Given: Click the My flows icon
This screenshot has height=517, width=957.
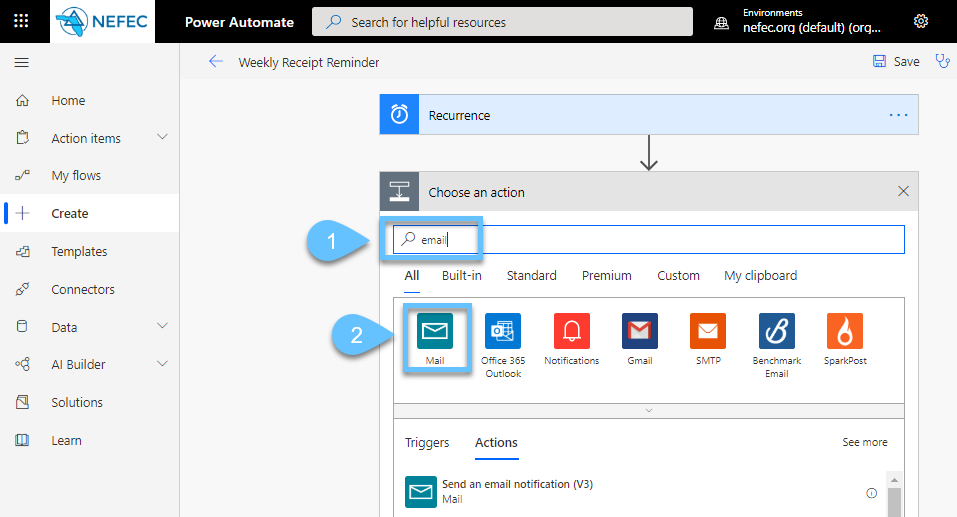Looking at the screenshot, I should pos(22,176).
